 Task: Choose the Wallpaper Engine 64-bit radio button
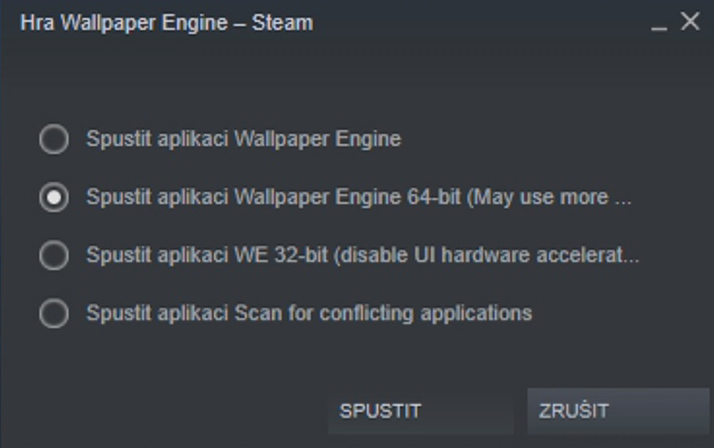click(x=53, y=197)
